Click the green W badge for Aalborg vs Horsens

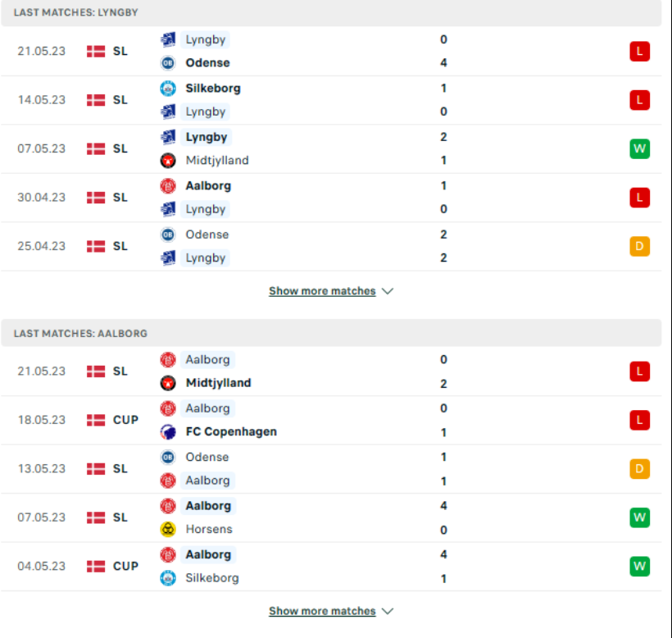pyautogui.click(x=639, y=517)
